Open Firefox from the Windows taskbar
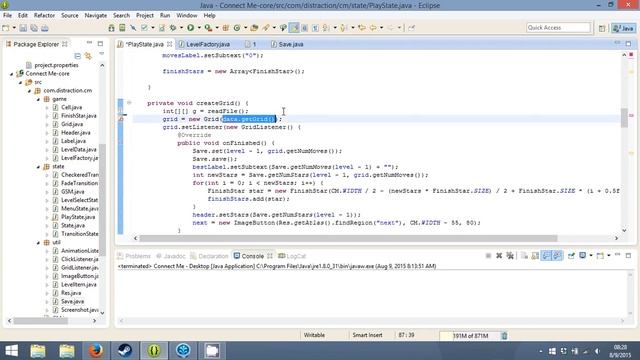 (96, 351)
